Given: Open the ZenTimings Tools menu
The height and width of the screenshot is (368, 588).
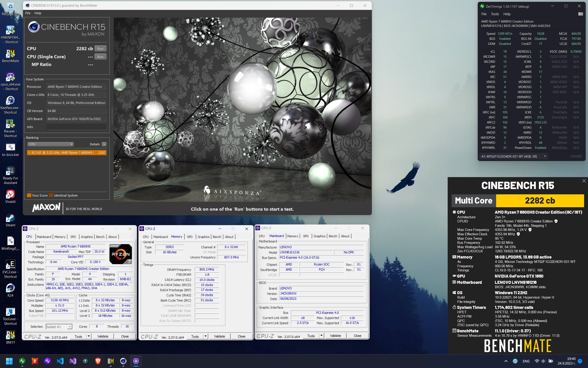Looking at the screenshot, I should tap(495, 14).
